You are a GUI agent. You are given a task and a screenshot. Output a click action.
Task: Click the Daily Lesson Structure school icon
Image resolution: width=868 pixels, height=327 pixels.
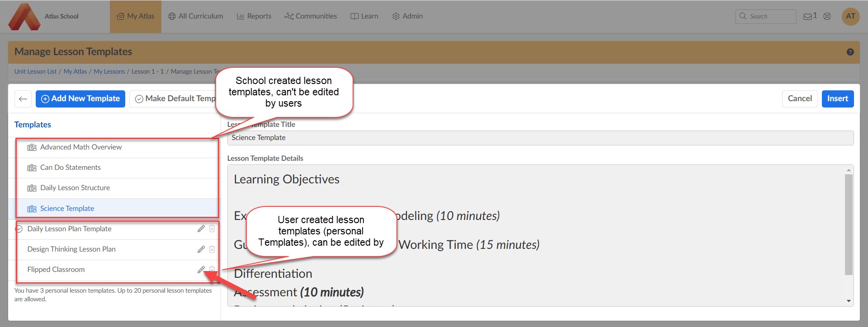[x=32, y=188]
